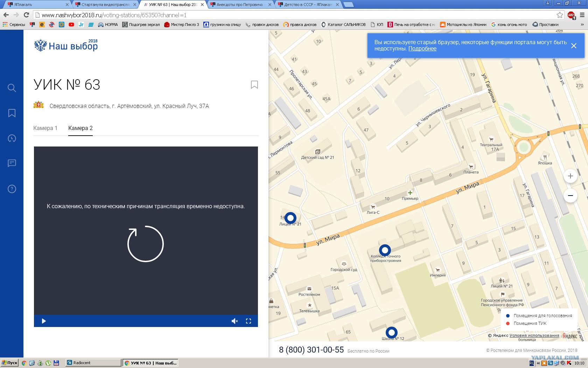
Task: Click the RU language tray indicator
Action: pyautogui.click(x=532, y=363)
